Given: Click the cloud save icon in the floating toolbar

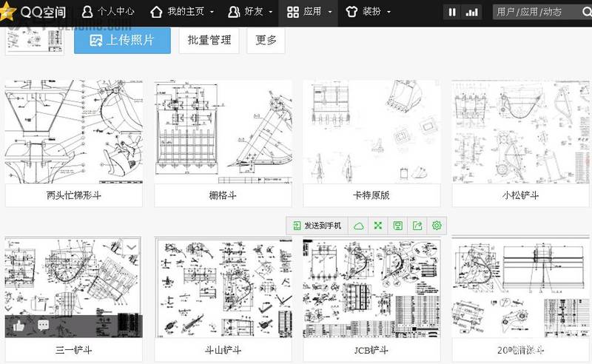Looking at the screenshot, I should click(x=358, y=226).
